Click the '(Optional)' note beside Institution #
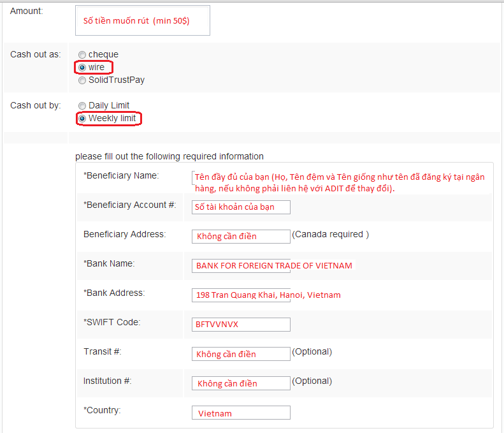This screenshot has width=504, height=433. (x=312, y=381)
